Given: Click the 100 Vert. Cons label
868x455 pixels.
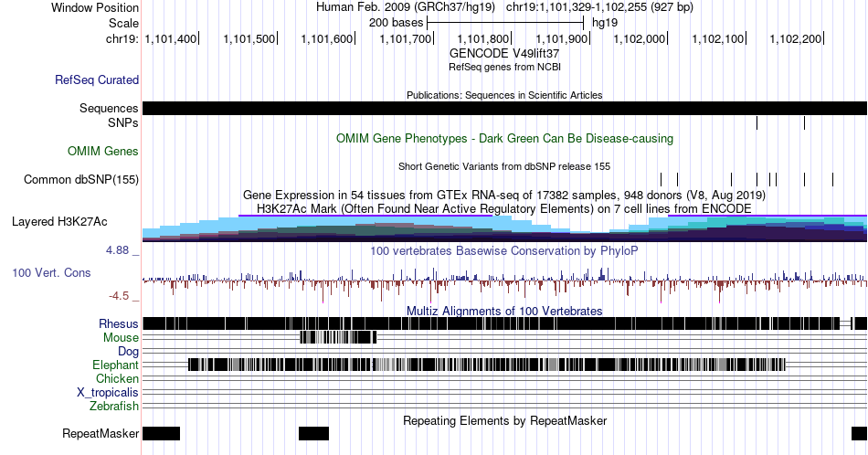Looking at the screenshot, I should [51, 272].
